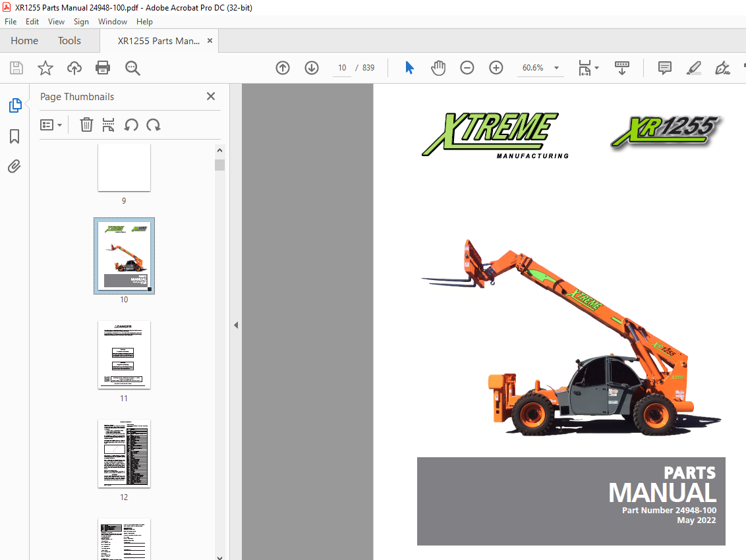Image resolution: width=746 pixels, height=560 pixels.
Task: Open the View menu
Action: coord(56,22)
